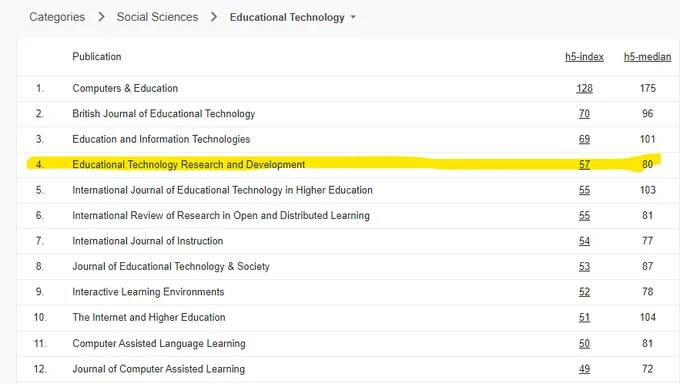Select rank number 4.
680x384 pixels.
click(x=40, y=165)
